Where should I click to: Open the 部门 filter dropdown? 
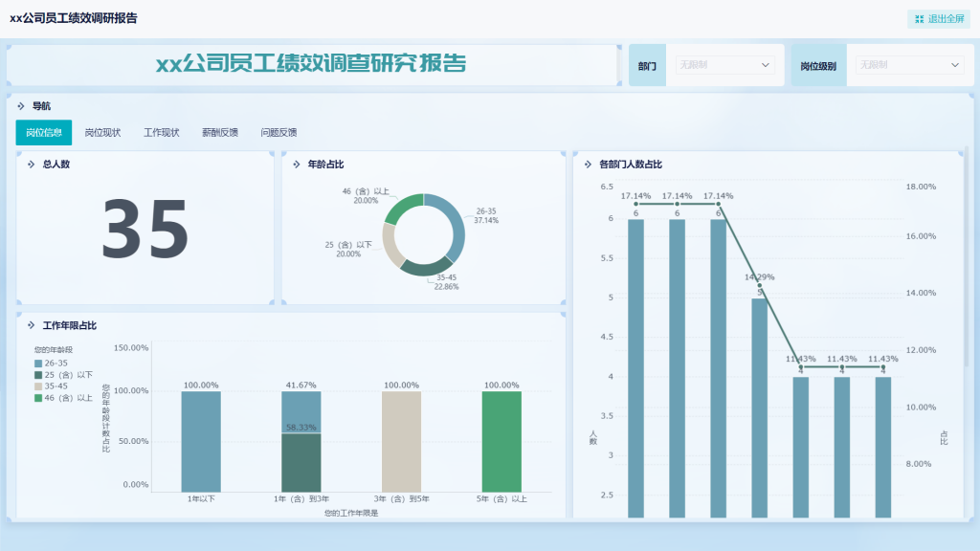click(x=724, y=65)
